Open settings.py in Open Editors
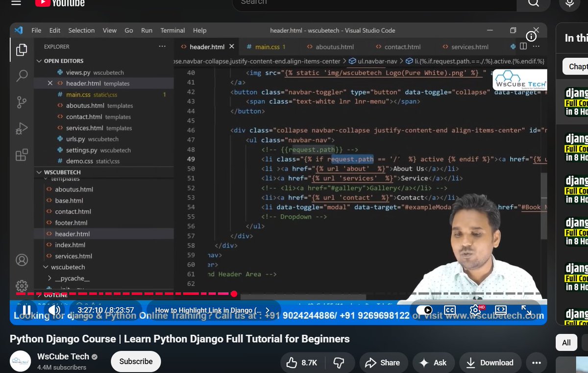 [x=81, y=150]
